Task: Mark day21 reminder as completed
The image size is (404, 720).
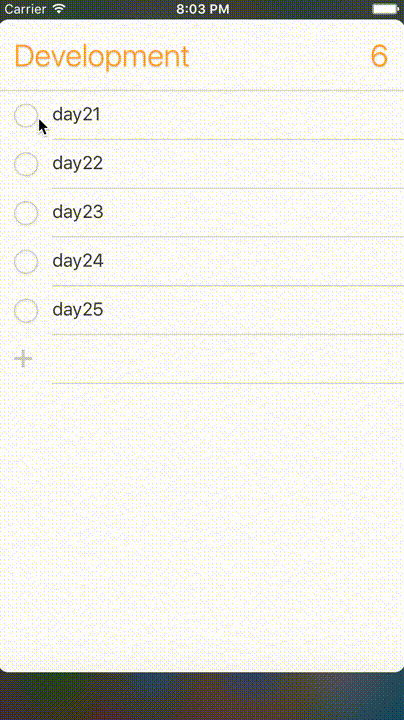Action: tap(26, 115)
